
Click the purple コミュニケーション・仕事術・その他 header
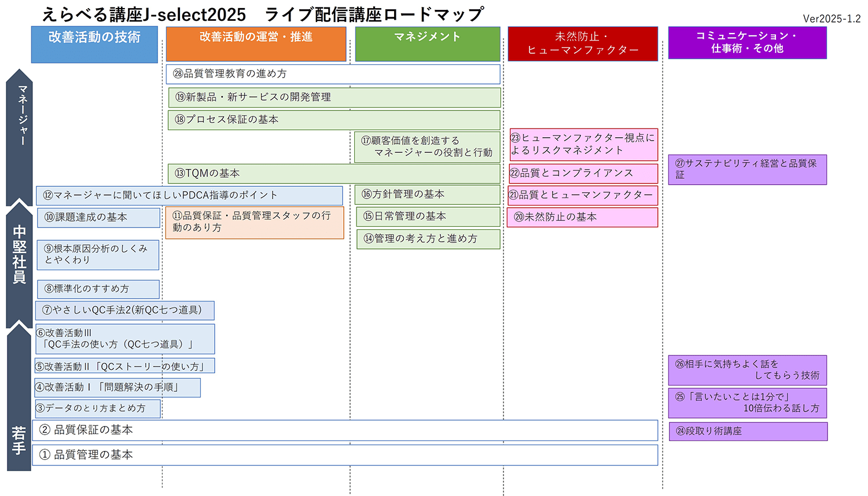(x=747, y=43)
